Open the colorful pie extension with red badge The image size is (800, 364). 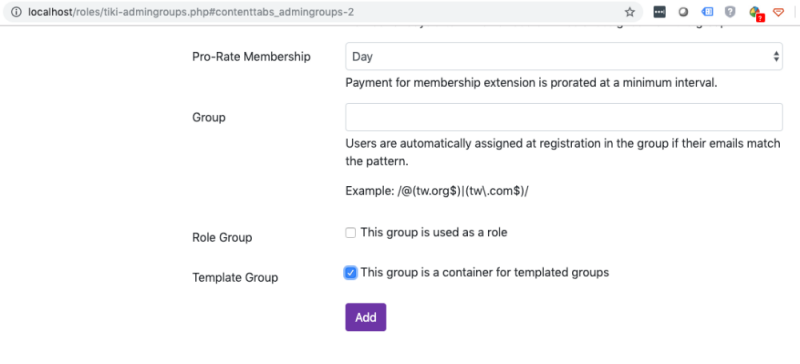pyautogui.click(x=756, y=13)
